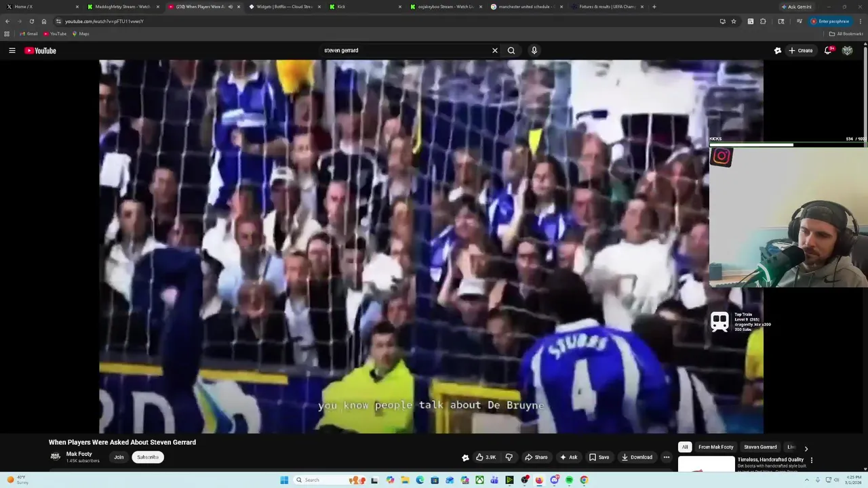Open the three-dot more actions menu
Screen dimensions: 868x488
(x=667, y=457)
